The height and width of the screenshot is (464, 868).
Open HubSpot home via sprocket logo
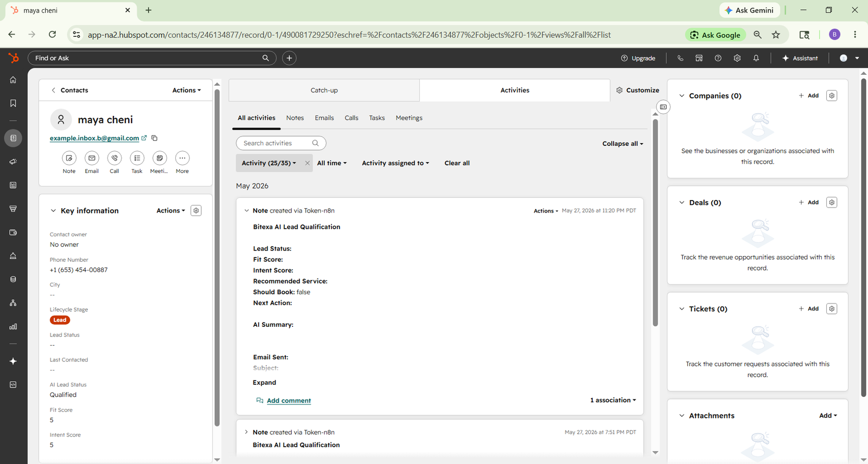[14, 58]
